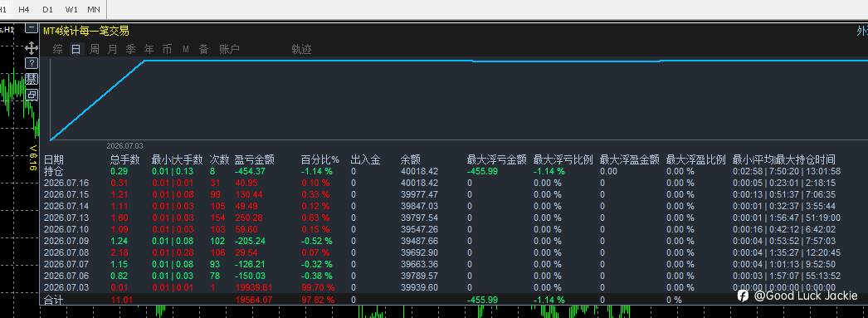Click the MT4统计每一笔交易 panel title
868x318 pixels.
tap(85, 31)
